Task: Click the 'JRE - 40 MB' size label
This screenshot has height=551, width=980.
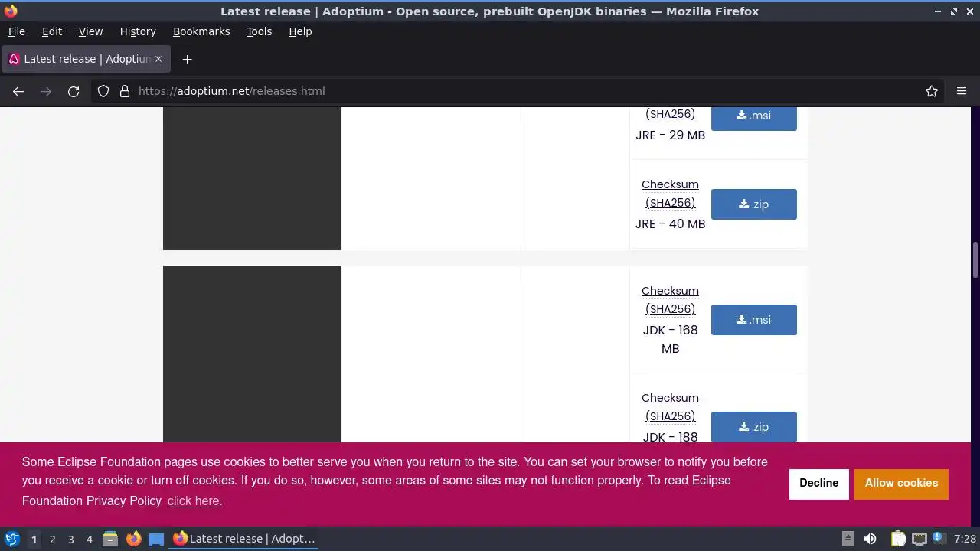Action: tap(670, 224)
